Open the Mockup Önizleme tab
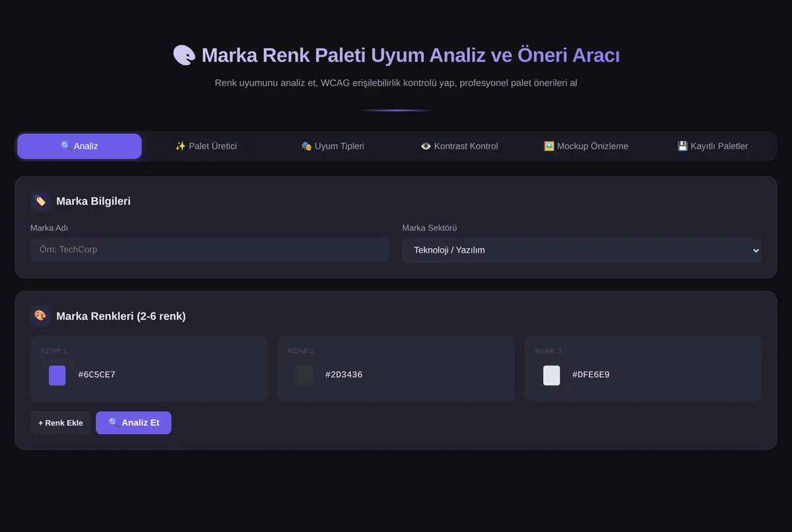This screenshot has height=532, width=792. [x=586, y=146]
